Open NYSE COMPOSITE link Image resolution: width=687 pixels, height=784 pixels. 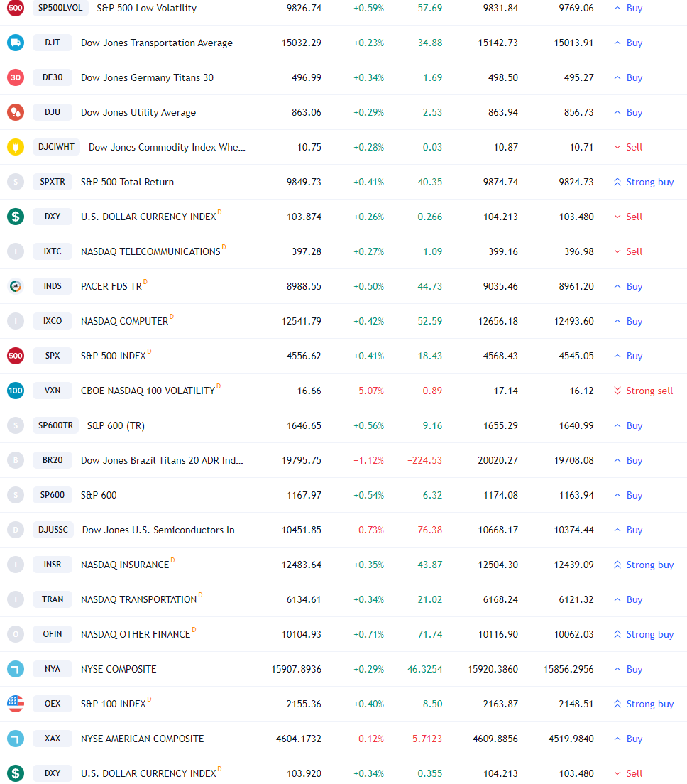point(119,669)
